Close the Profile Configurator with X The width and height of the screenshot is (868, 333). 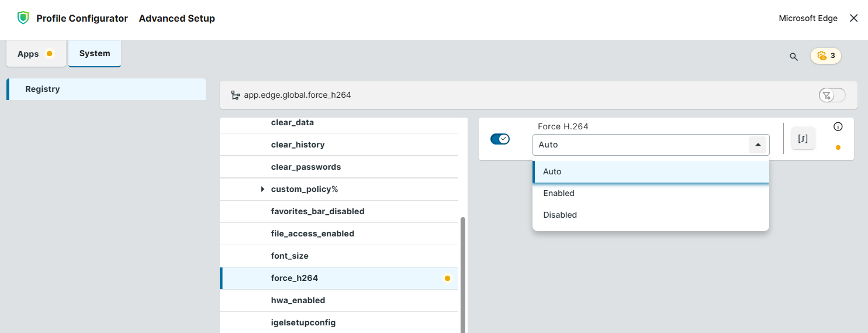[853, 18]
